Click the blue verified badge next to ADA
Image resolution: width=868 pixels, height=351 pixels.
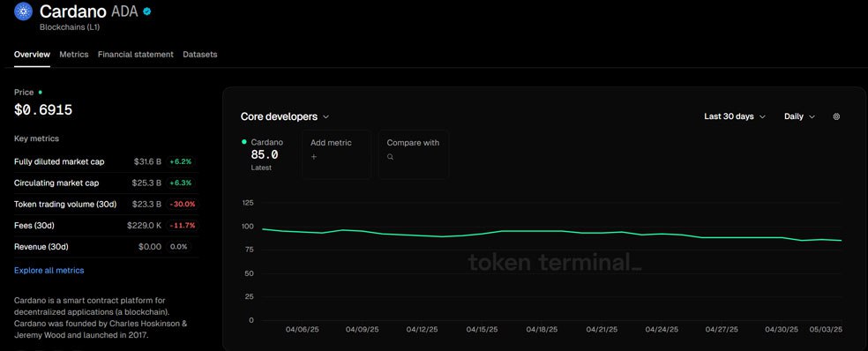pos(147,11)
